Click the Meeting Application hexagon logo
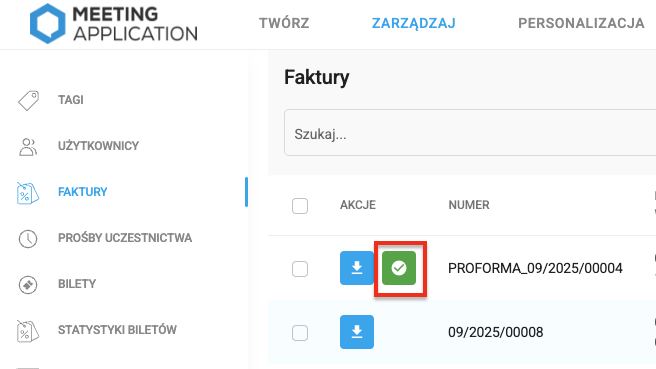This screenshot has height=369, width=656. pyautogui.click(x=47, y=23)
